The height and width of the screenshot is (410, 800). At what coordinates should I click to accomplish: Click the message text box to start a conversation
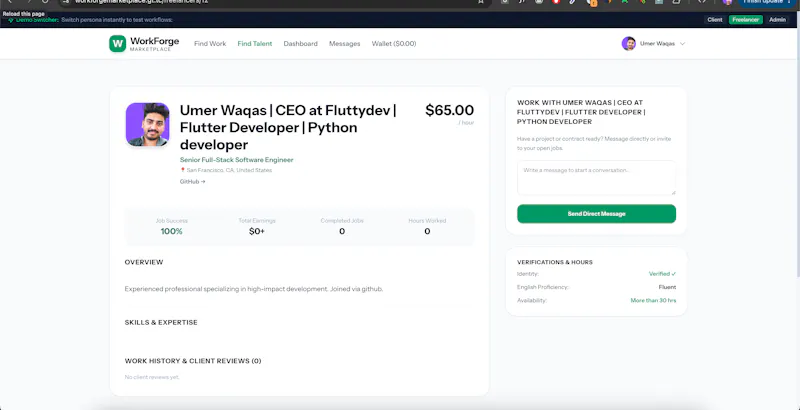pos(596,178)
